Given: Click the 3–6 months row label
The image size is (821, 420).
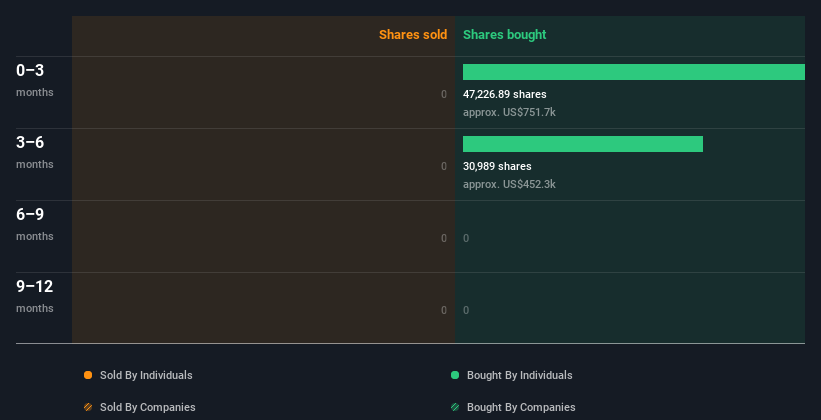Looking at the screenshot, I should (35, 152).
